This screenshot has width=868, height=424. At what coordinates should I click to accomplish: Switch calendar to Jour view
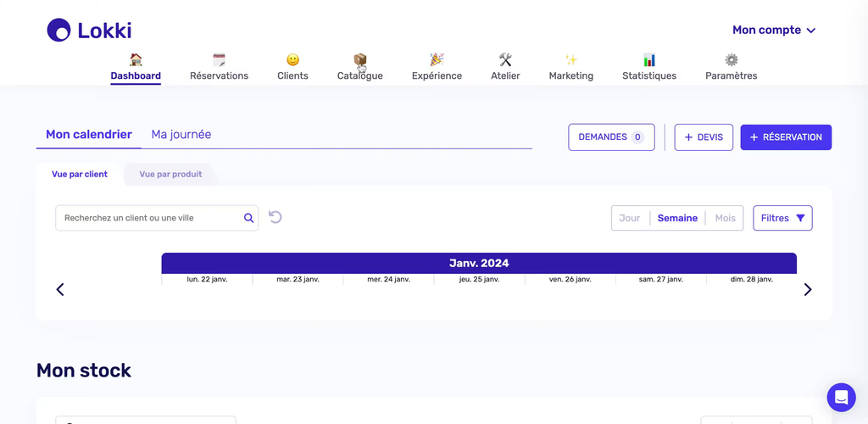630,218
